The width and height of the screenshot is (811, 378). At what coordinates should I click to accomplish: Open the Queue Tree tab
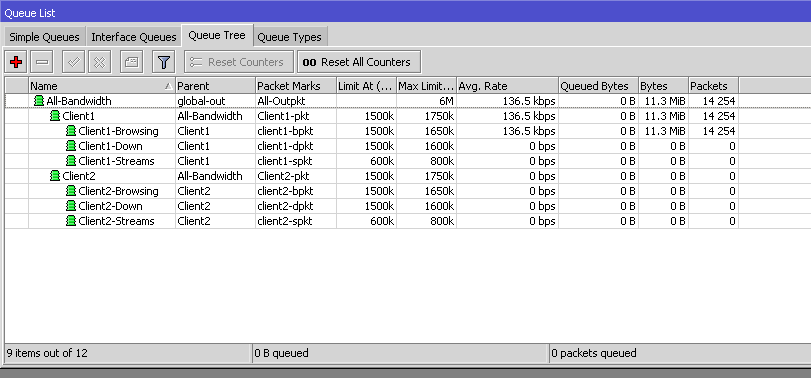pyautogui.click(x=217, y=36)
